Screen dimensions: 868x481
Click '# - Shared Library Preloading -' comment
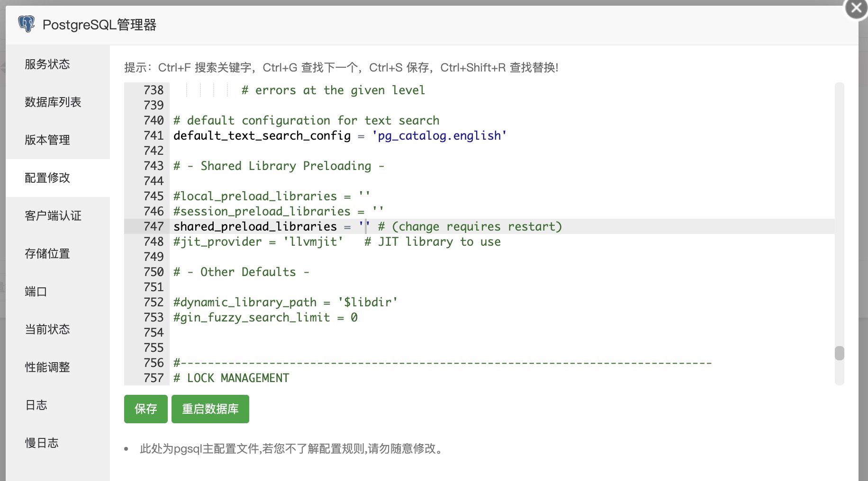pyautogui.click(x=279, y=166)
